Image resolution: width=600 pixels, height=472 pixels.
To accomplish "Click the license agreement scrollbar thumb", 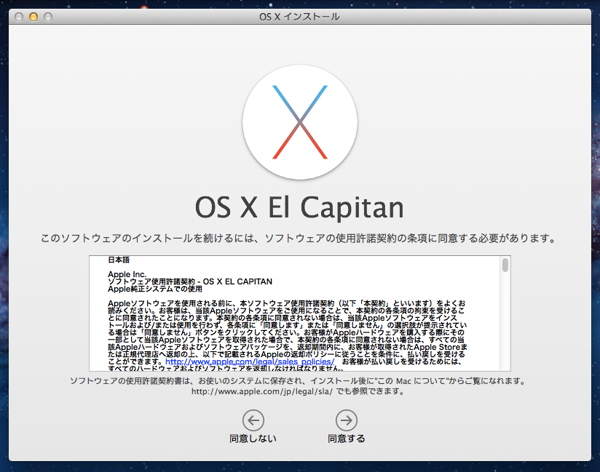I will 505,265.
